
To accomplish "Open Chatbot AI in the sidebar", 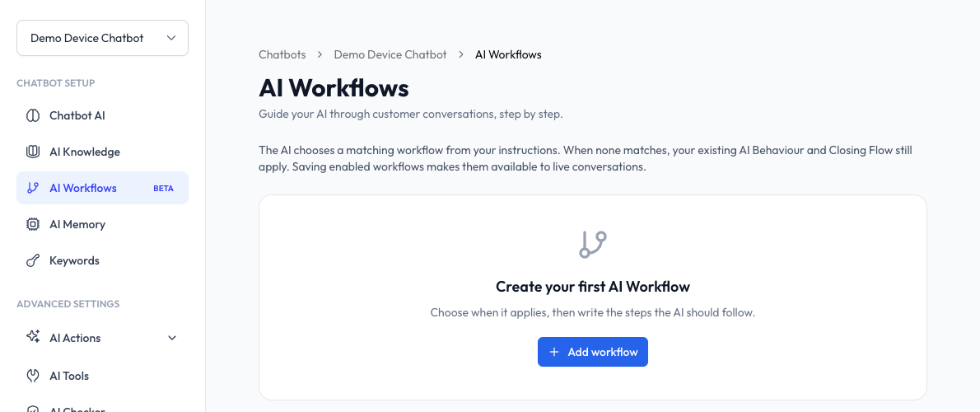I will point(102,115).
